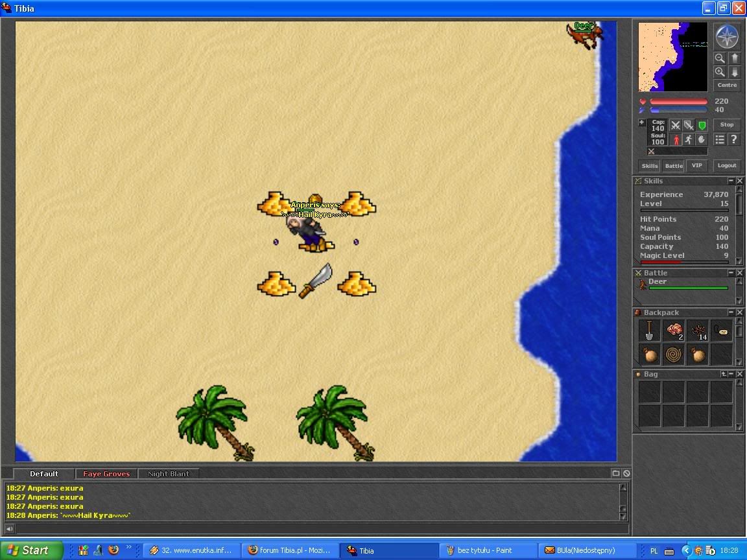The image size is (747, 560).
Task: Click the chat message input field
Action: (x=322, y=529)
